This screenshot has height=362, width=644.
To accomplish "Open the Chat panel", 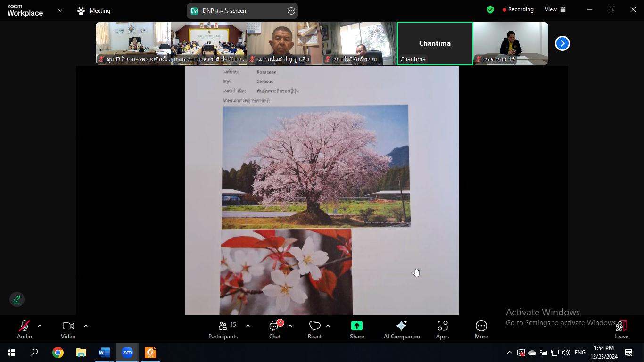I will point(275,329).
